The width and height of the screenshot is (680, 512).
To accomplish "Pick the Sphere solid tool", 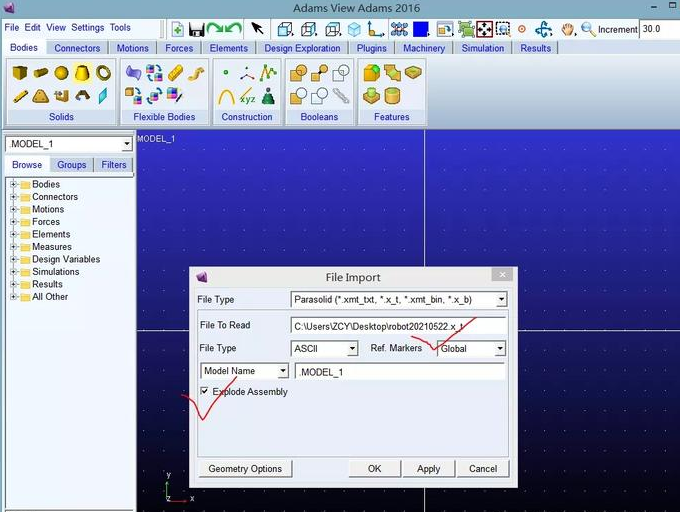I will 61,73.
